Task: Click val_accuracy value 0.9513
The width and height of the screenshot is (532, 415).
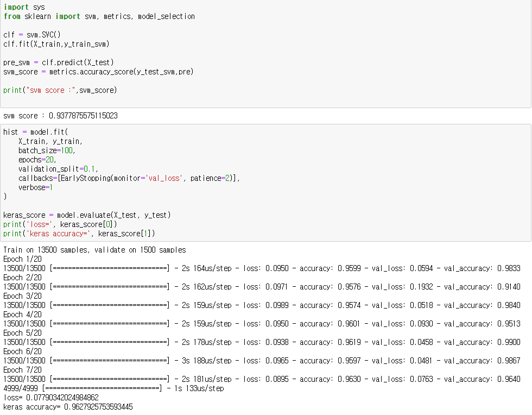Action: 509,324
